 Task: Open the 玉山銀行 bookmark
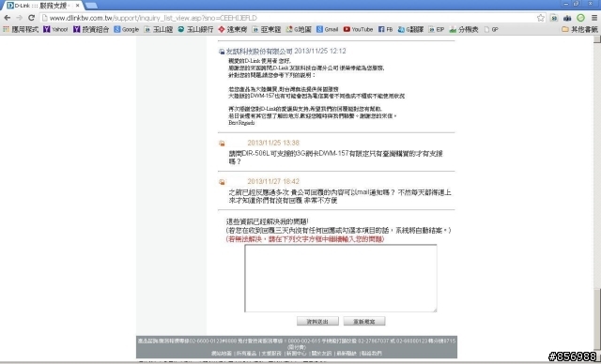tap(195, 29)
